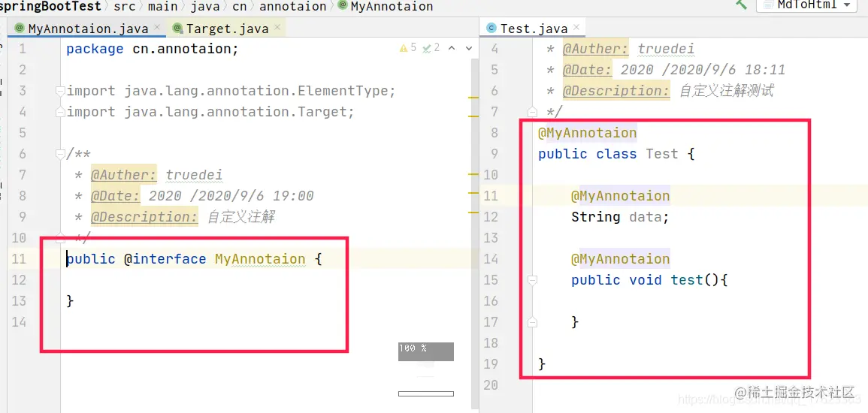
Task: Click line number 9 in Test.java gutter
Action: [x=494, y=154]
